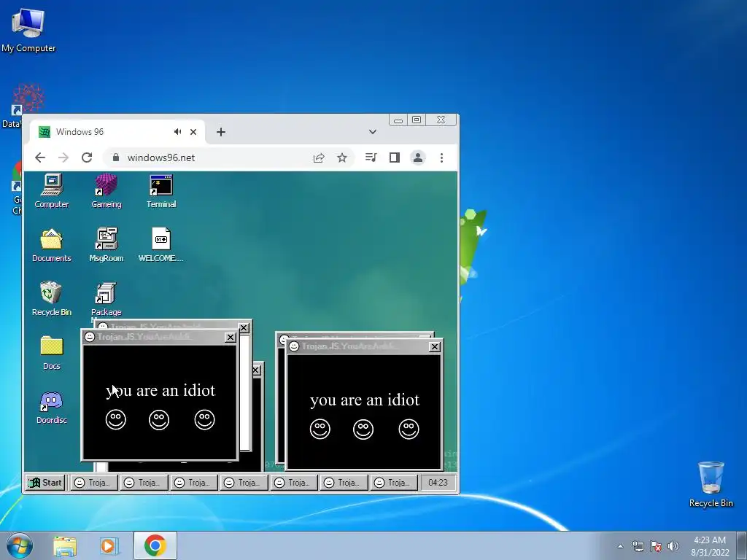The width and height of the screenshot is (747, 560).
Task: Bookmark this page with the star icon
Action: coord(342,157)
